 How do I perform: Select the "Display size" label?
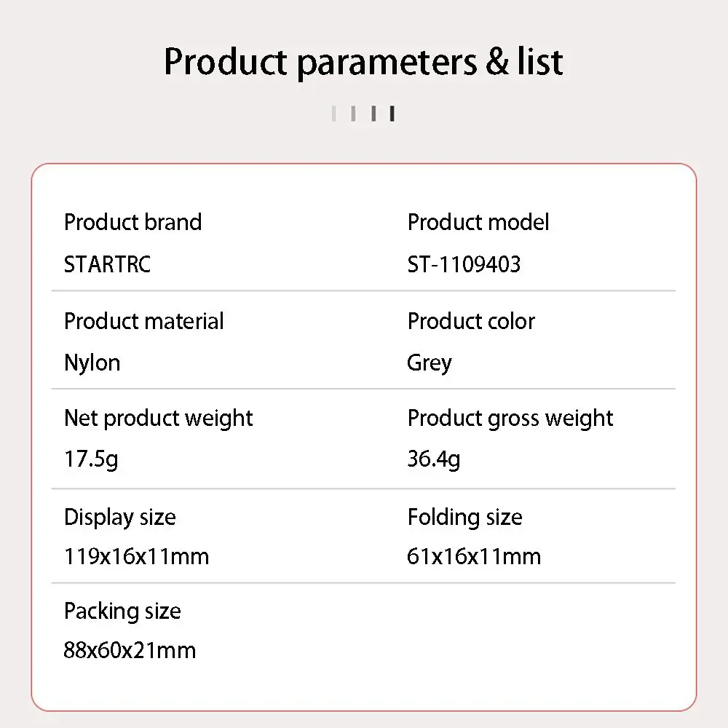coord(120,517)
